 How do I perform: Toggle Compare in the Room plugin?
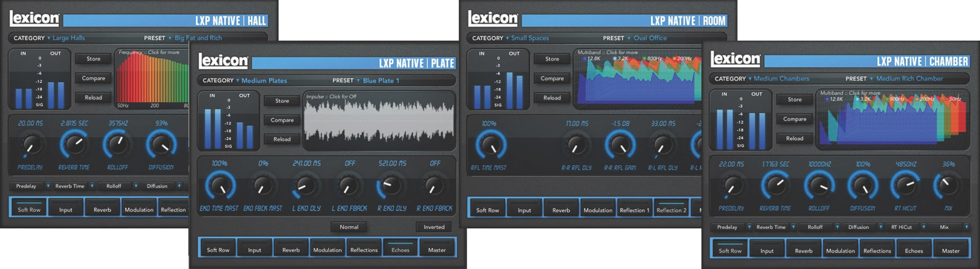pyautogui.click(x=552, y=78)
